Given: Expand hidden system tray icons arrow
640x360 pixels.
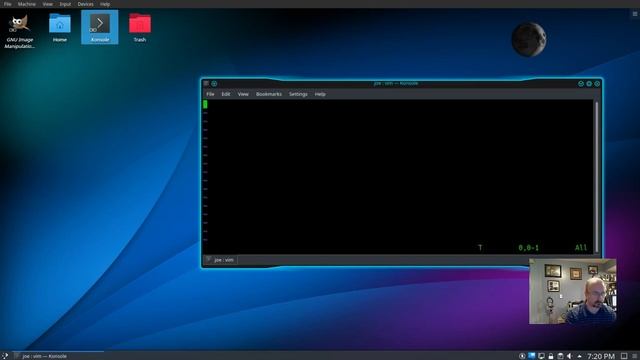Looking at the screenshot, I should (579, 356).
